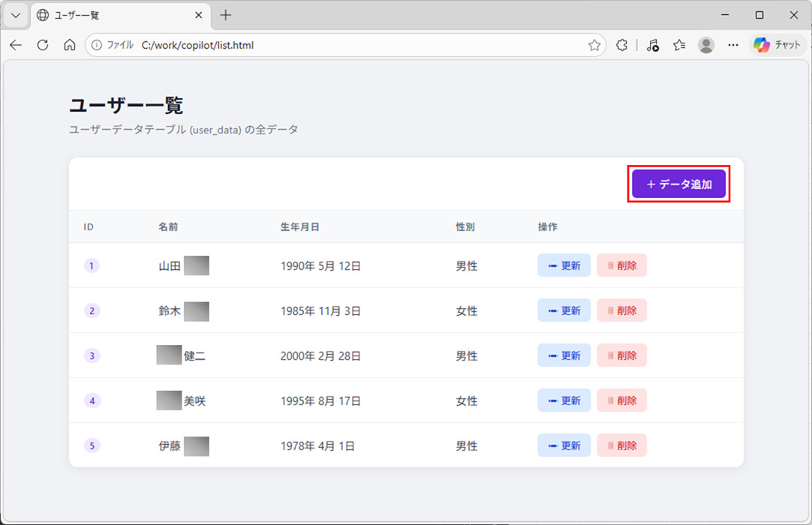The width and height of the screenshot is (812, 525).
Task: Select the ユーザー一覧 browser tab
Action: pyautogui.click(x=113, y=15)
